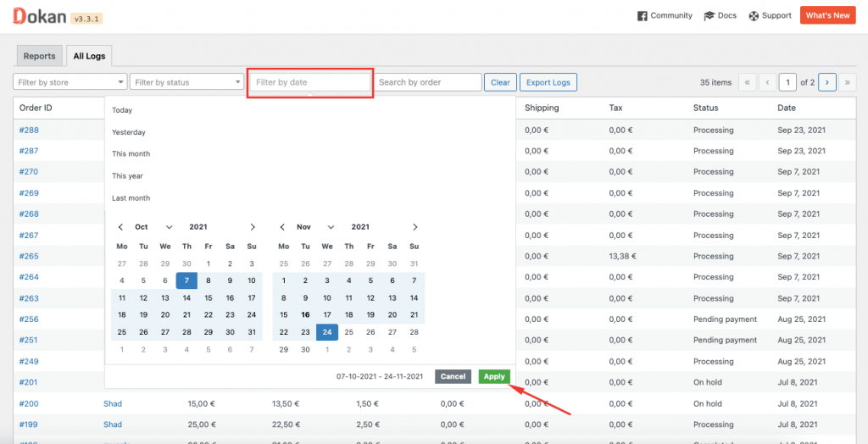Select November 16 in the calendar
Image resolution: width=868 pixels, height=444 pixels.
coord(305,315)
